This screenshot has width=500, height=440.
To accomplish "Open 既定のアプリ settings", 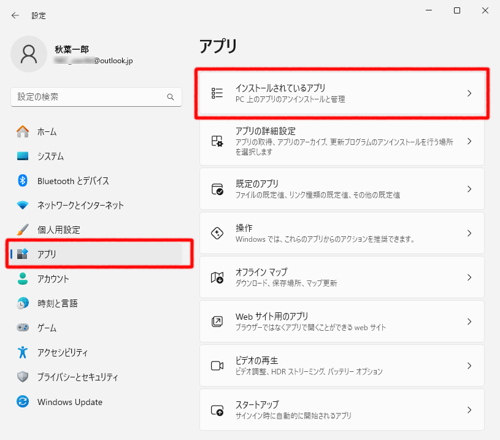I will click(342, 189).
